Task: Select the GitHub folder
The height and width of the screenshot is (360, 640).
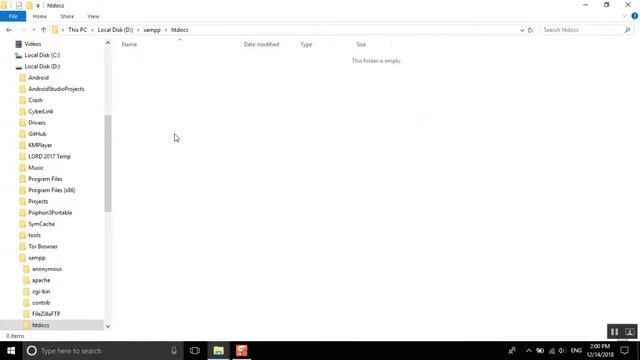Action: pyautogui.click(x=37, y=134)
